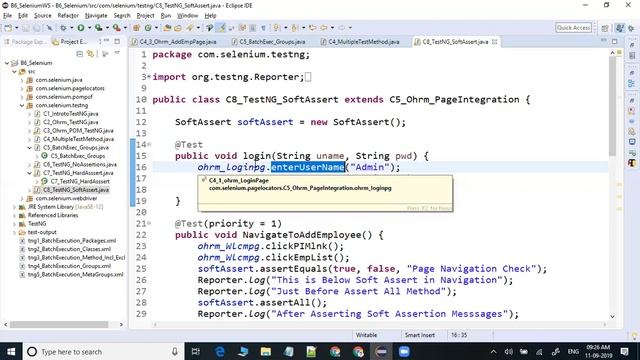Close the C8_TestNG_SoftAssert.java tab
Image resolution: width=640 pixels, height=360 pixels.
coord(495,42)
